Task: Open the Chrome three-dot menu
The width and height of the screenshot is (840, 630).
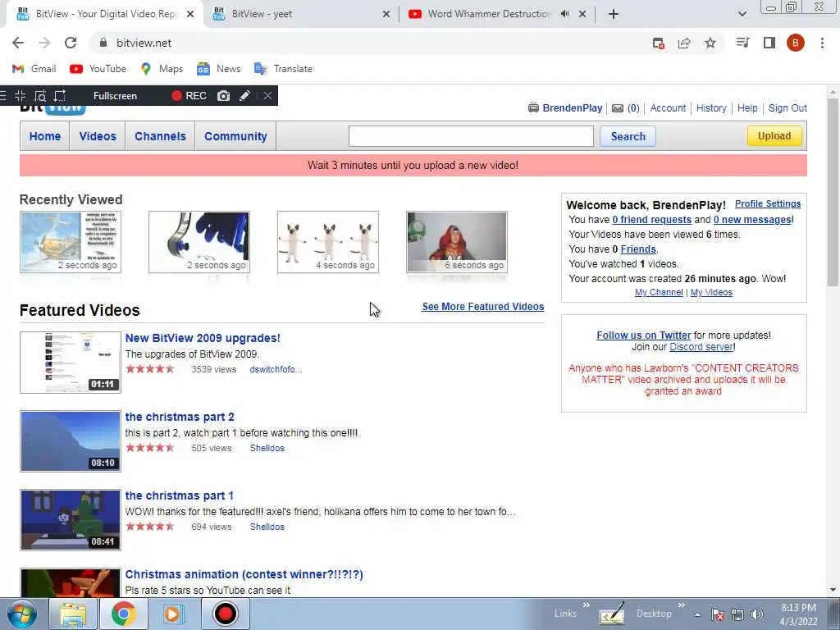Action: (x=822, y=43)
